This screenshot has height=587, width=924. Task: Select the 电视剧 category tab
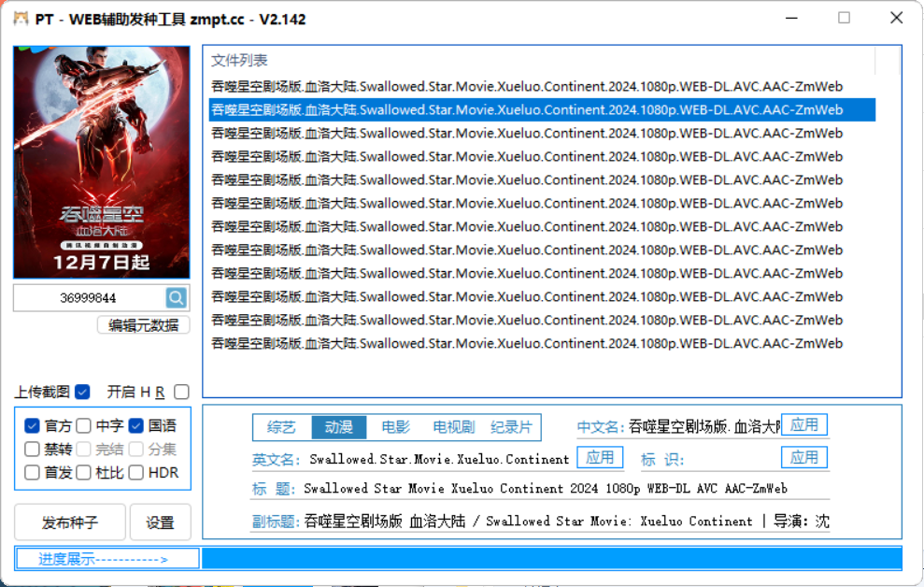point(453,427)
